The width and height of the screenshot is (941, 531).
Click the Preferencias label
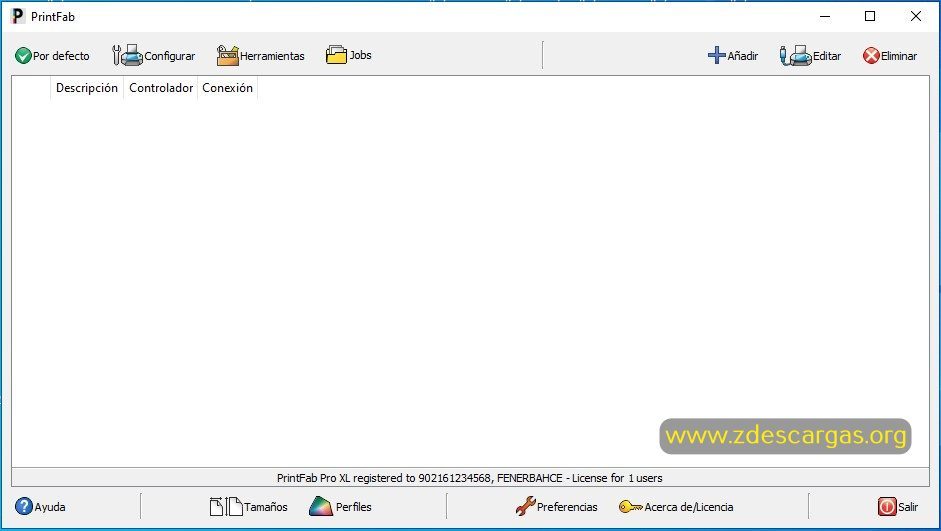(x=567, y=507)
